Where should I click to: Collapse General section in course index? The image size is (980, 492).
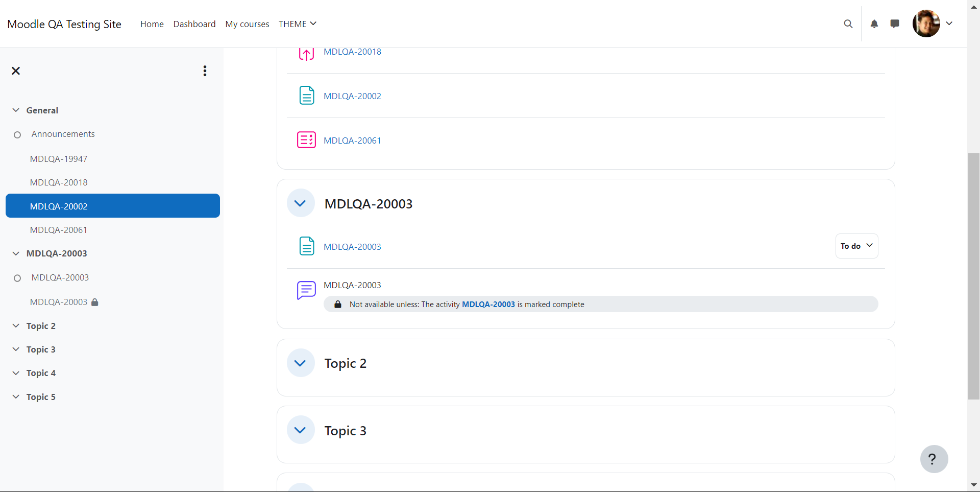coord(16,110)
